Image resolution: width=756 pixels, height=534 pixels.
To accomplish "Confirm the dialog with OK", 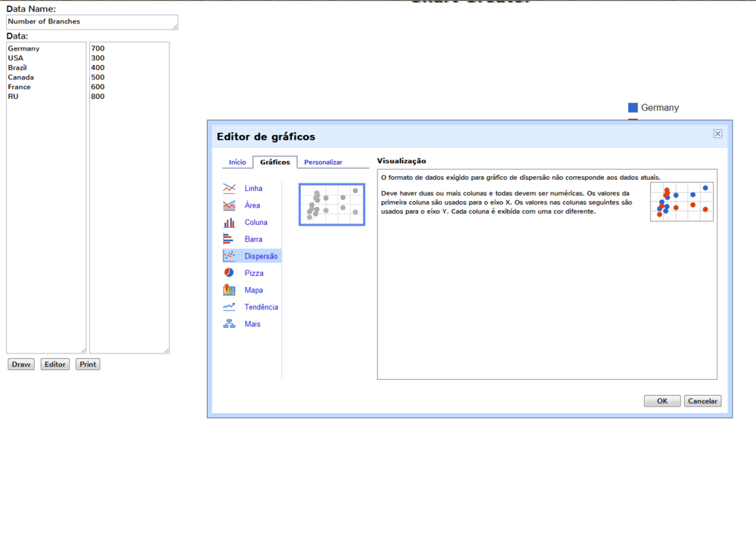I will coord(662,401).
